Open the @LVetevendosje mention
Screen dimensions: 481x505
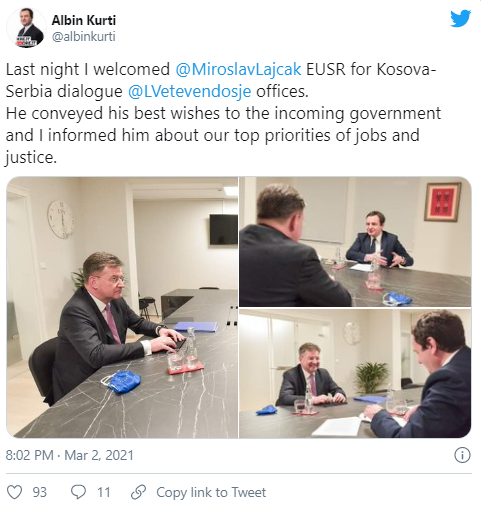189,91
